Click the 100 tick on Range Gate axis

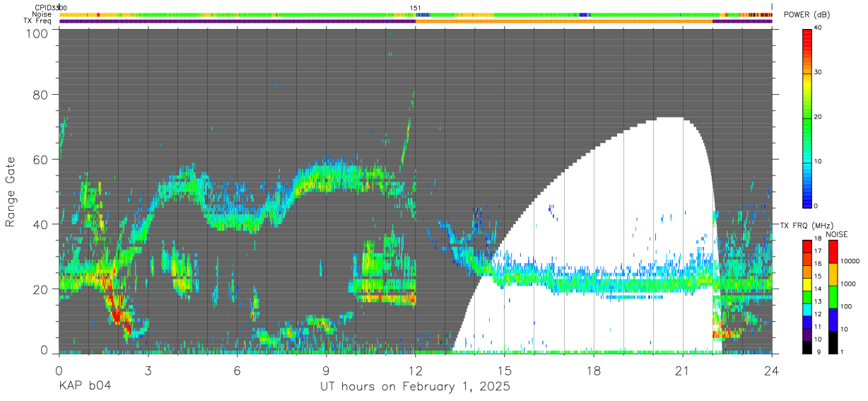[37, 33]
